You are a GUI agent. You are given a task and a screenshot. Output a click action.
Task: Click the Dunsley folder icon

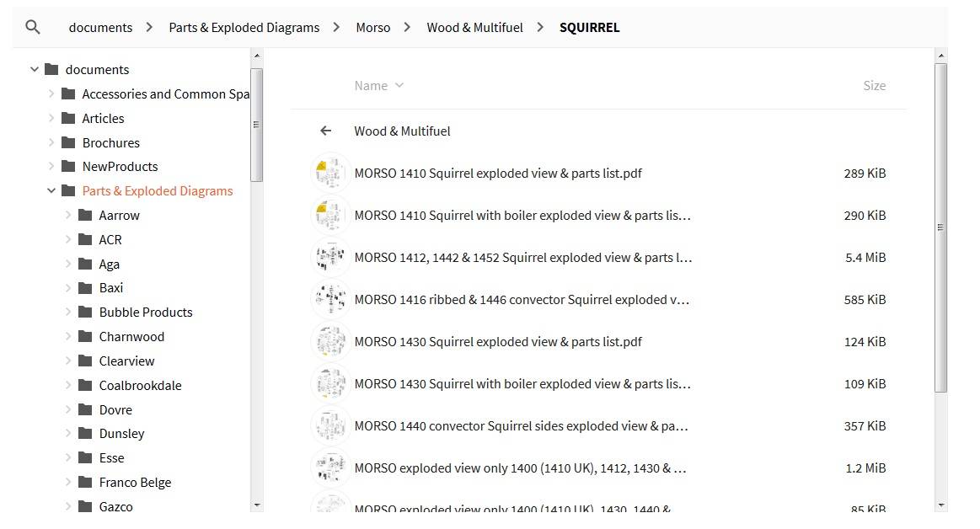pyautogui.click(x=85, y=432)
